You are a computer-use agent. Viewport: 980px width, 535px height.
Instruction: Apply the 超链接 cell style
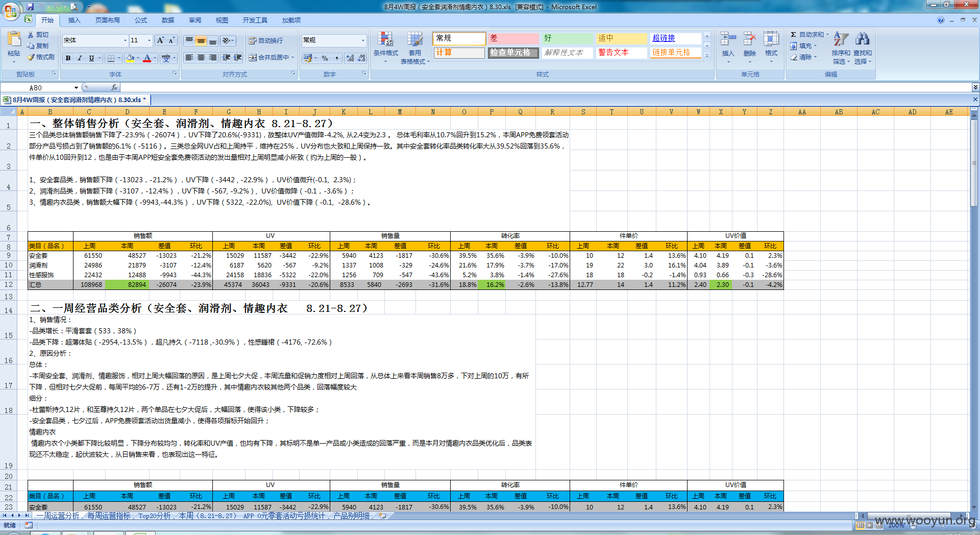coord(675,38)
